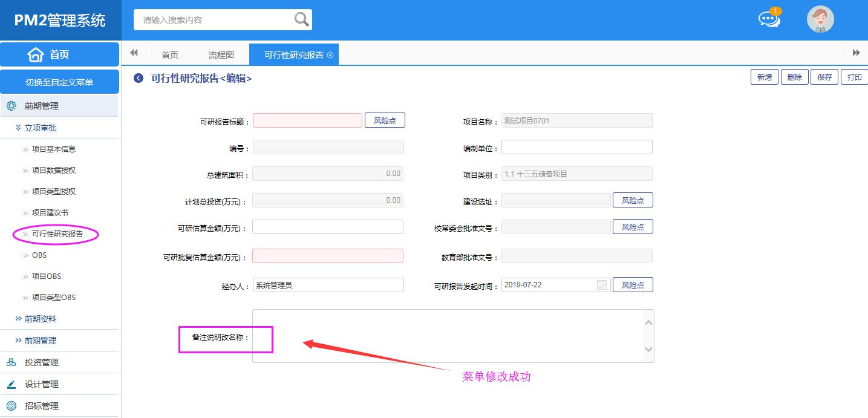The height and width of the screenshot is (418, 868).
Task: Expand the 前期资料 submenu
Action: [x=40, y=319]
